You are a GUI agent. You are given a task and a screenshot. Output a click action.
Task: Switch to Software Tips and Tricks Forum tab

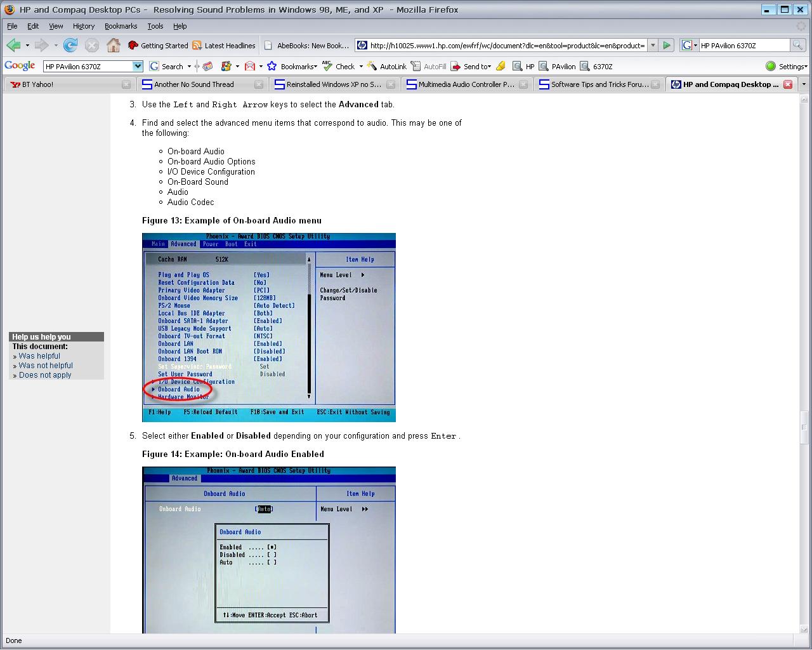pos(599,84)
